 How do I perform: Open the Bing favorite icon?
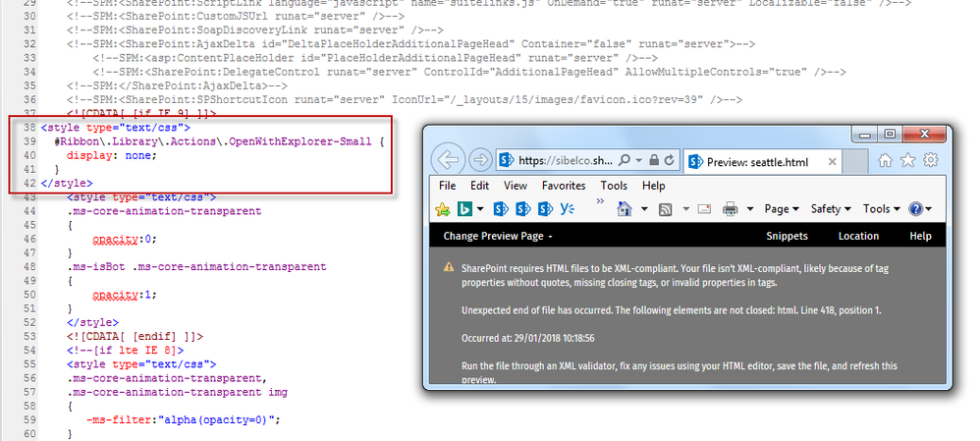[x=464, y=209]
